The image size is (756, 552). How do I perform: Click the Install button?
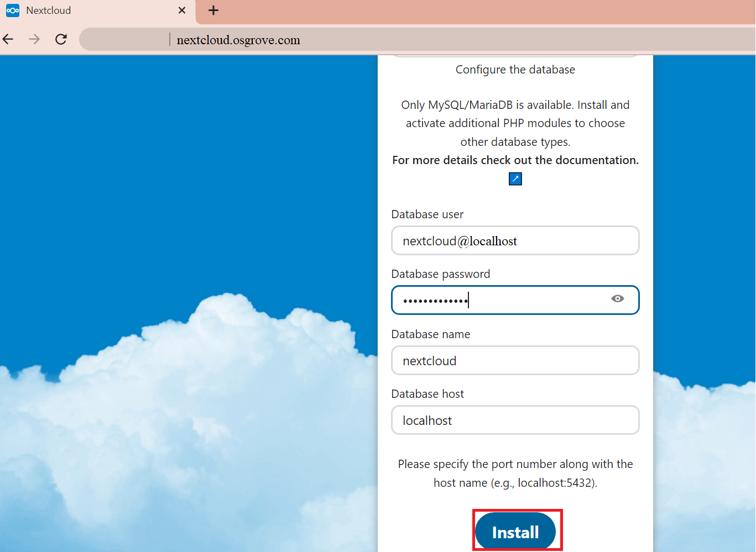[x=515, y=531]
